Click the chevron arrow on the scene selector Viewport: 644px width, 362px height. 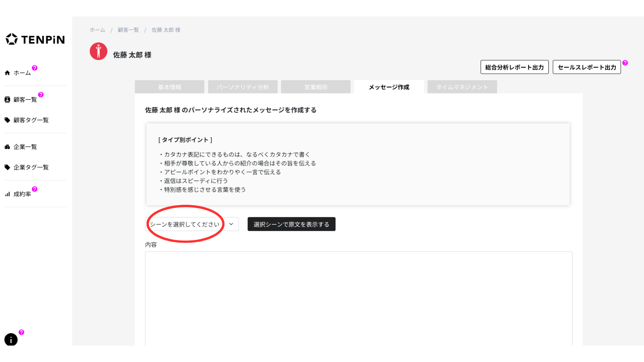pos(231,224)
